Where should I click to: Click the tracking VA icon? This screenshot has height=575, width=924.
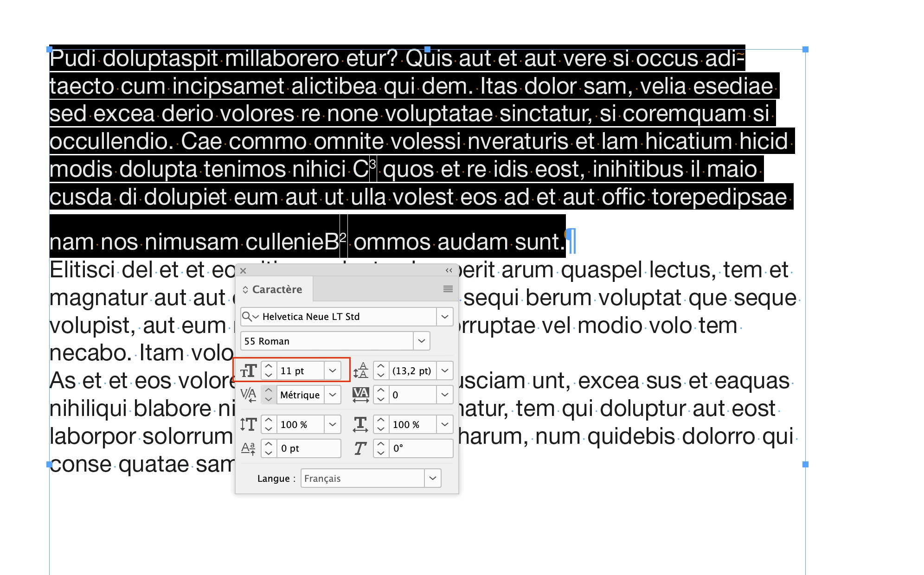[360, 395]
